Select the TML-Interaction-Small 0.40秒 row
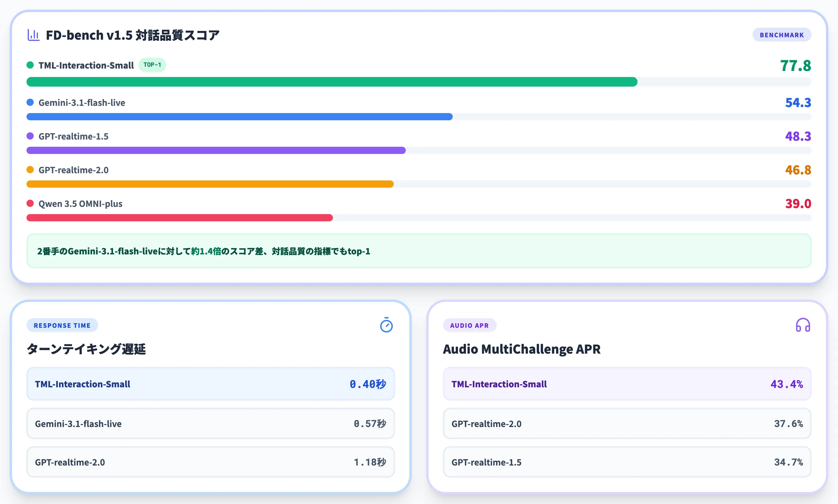 (x=210, y=384)
